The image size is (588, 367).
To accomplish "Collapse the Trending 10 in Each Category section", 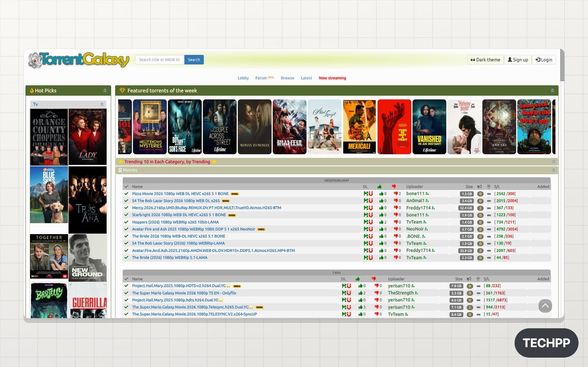I will click(554, 162).
